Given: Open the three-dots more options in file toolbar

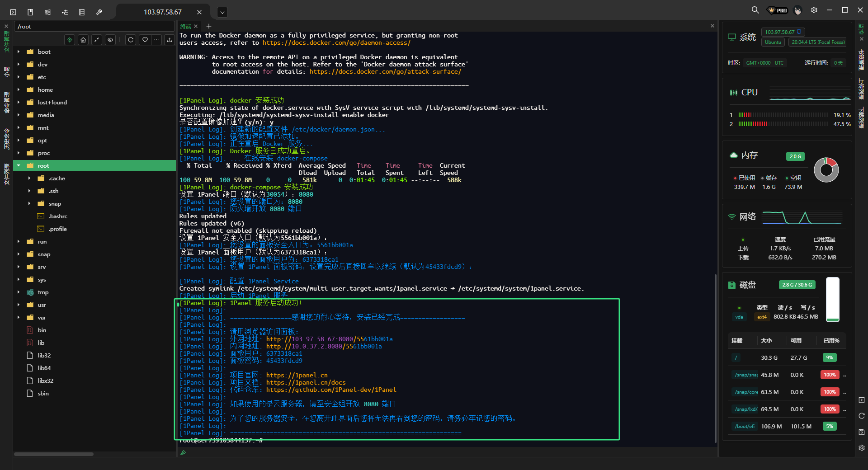Looking at the screenshot, I should 156,40.
